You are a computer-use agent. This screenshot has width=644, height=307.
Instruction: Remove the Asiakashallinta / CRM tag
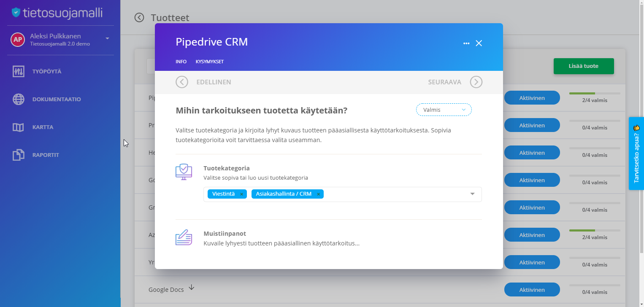[318, 194]
